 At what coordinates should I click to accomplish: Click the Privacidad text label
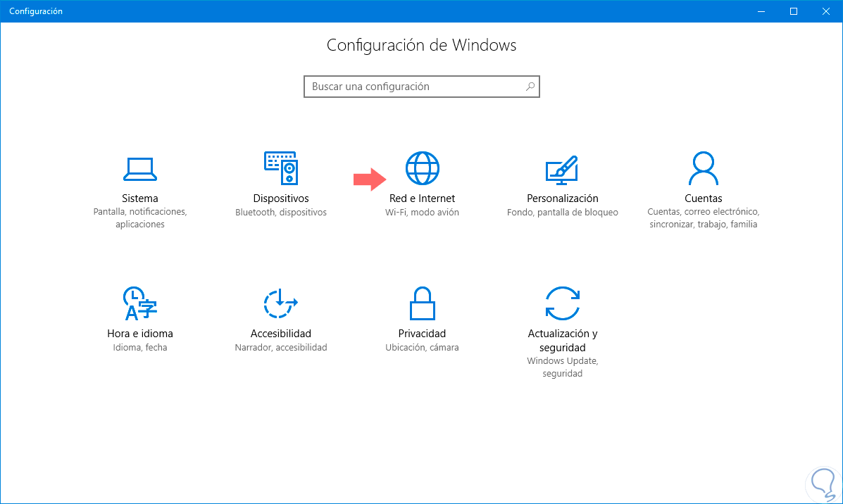pyautogui.click(x=422, y=334)
